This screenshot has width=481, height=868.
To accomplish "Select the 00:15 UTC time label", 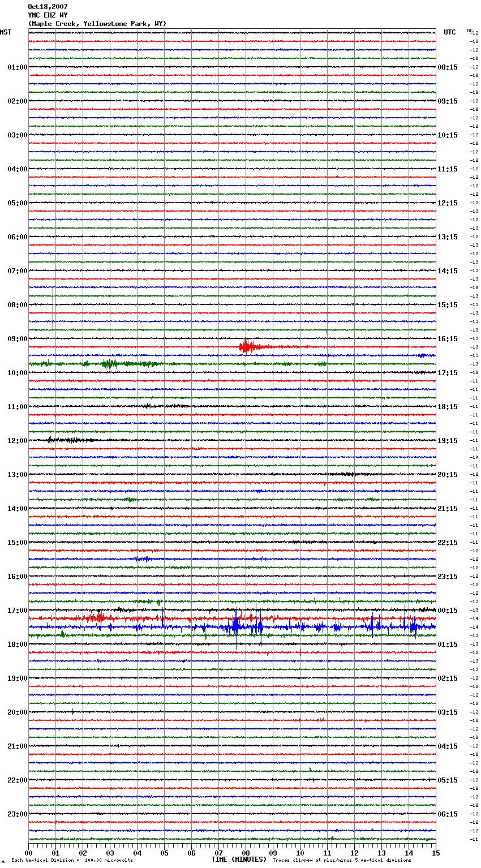I will [448, 611].
